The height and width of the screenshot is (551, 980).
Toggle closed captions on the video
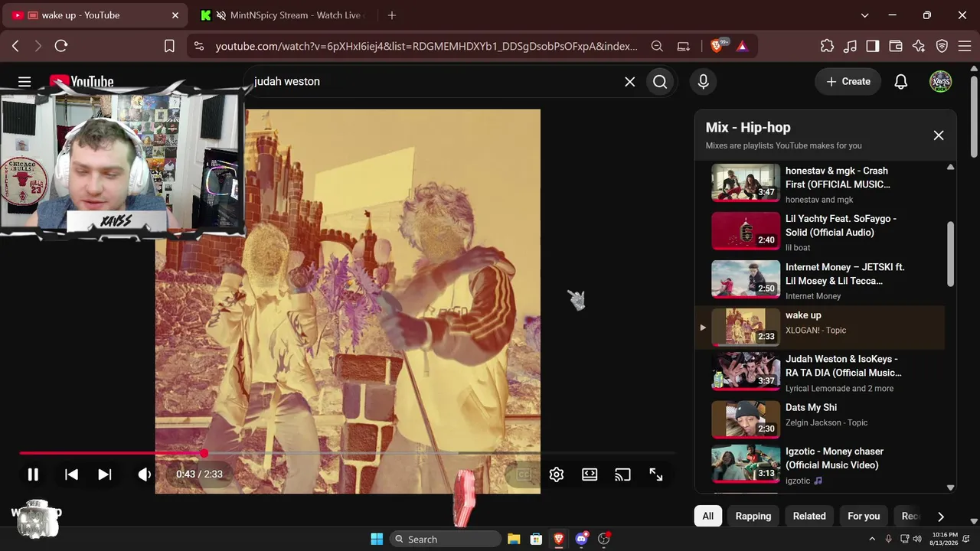click(524, 474)
